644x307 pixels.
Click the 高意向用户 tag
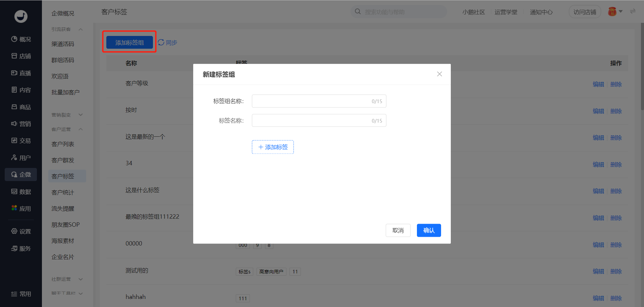271,272
